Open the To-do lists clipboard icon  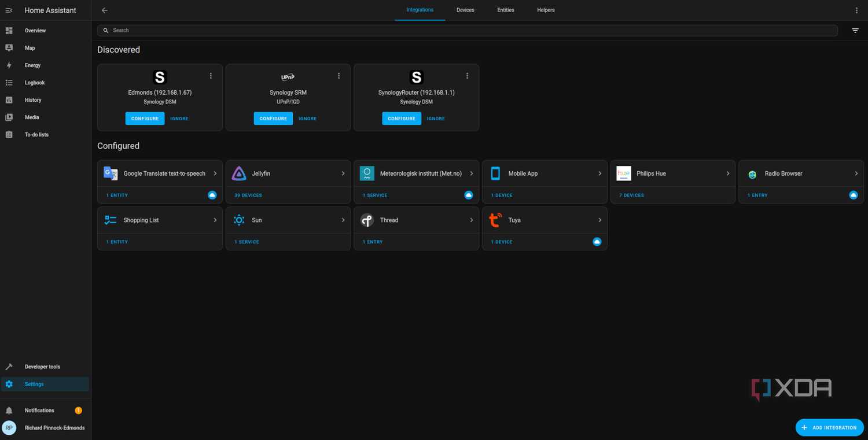tap(9, 135)
